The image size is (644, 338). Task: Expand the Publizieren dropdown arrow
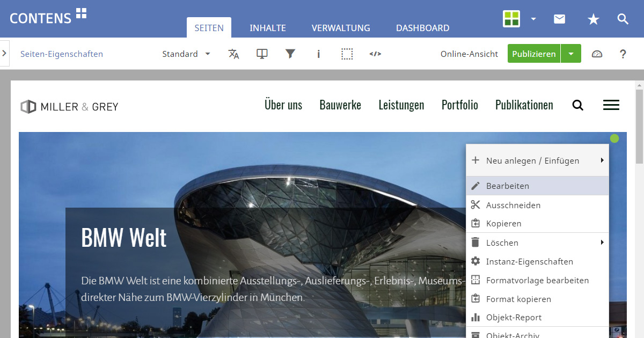pos(571,54)
